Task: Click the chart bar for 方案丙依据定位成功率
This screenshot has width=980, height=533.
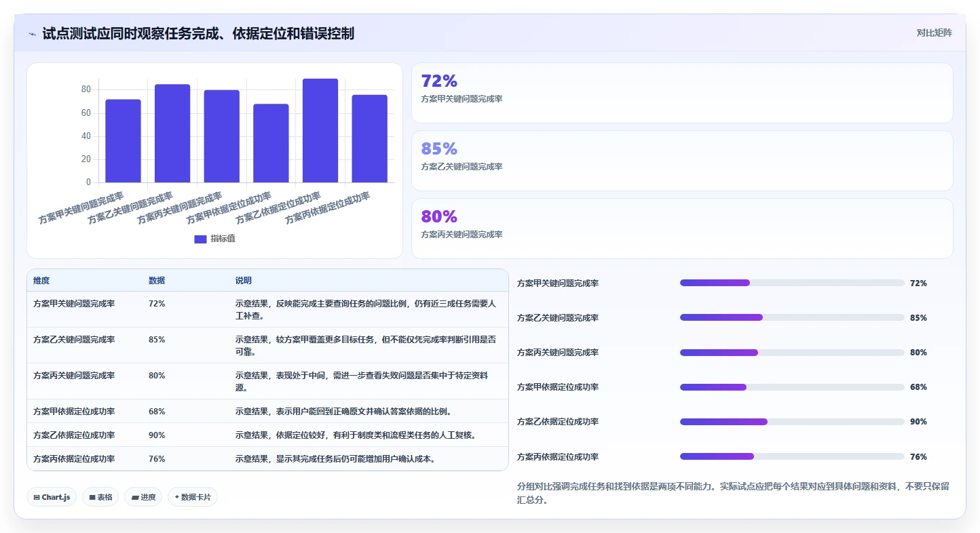Action: coord(369,138)
